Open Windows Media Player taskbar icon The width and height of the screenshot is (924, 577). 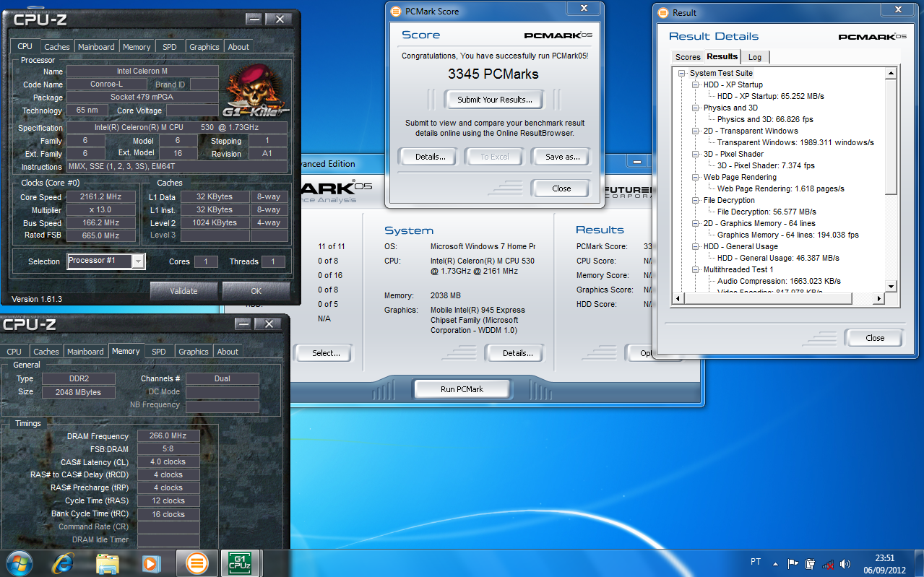151,563
